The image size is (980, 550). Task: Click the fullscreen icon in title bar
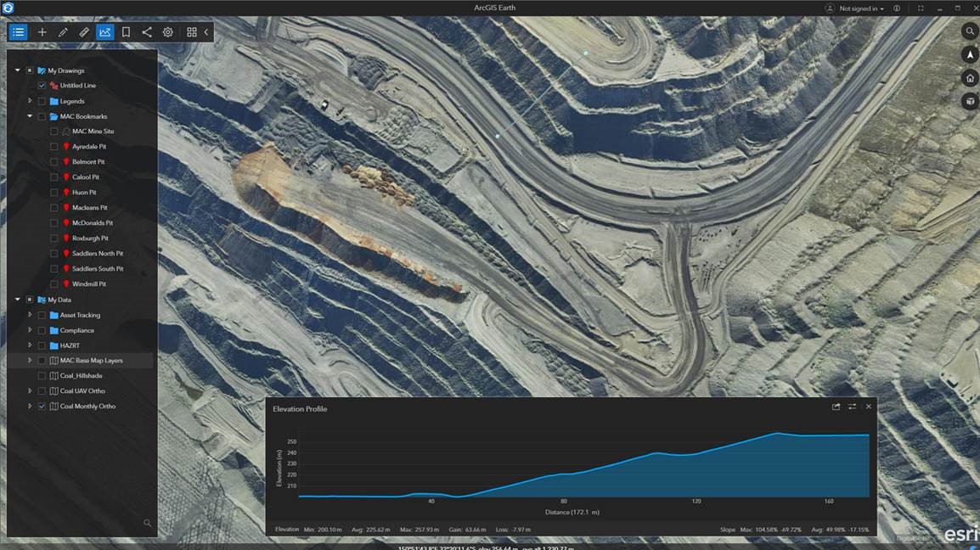pos(921,8)
